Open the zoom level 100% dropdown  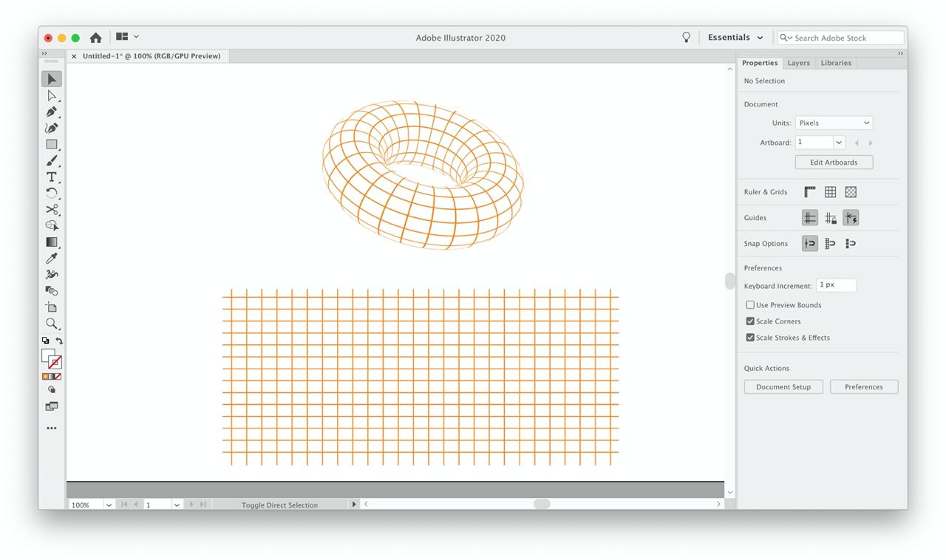(x=109, y=505)
